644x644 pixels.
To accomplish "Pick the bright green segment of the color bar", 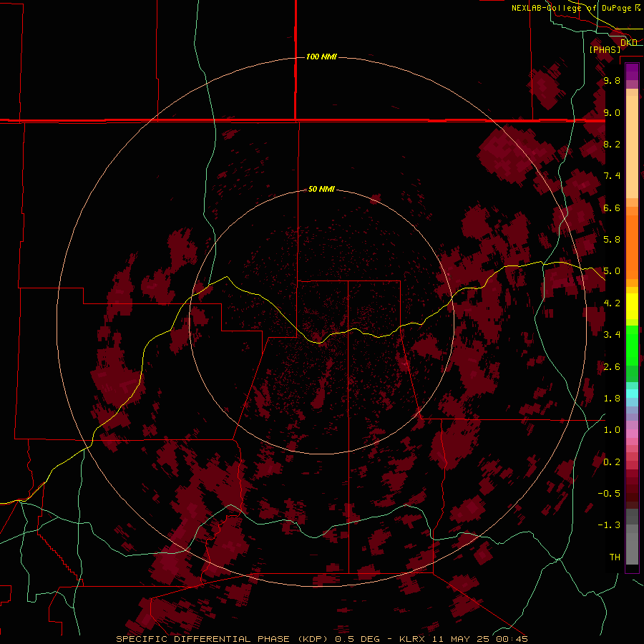I will pyautogui.click(x=632, y=346).
